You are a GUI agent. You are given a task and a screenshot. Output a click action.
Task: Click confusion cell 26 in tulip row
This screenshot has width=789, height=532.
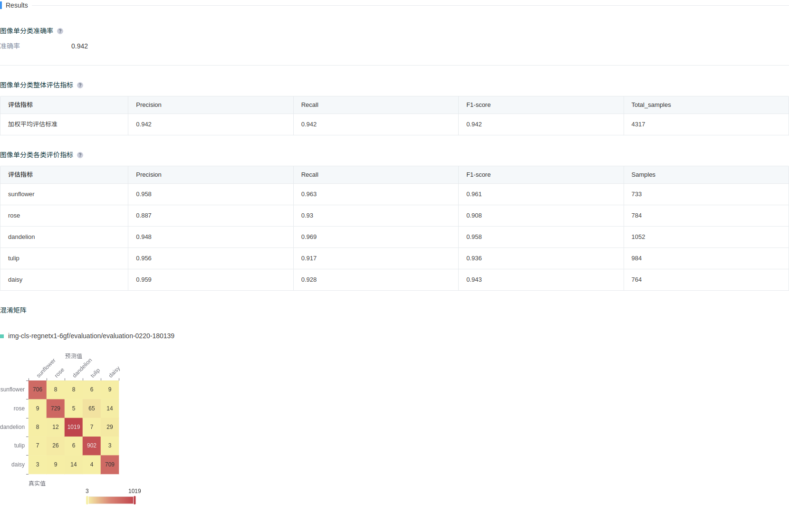[x=56, y=446]
